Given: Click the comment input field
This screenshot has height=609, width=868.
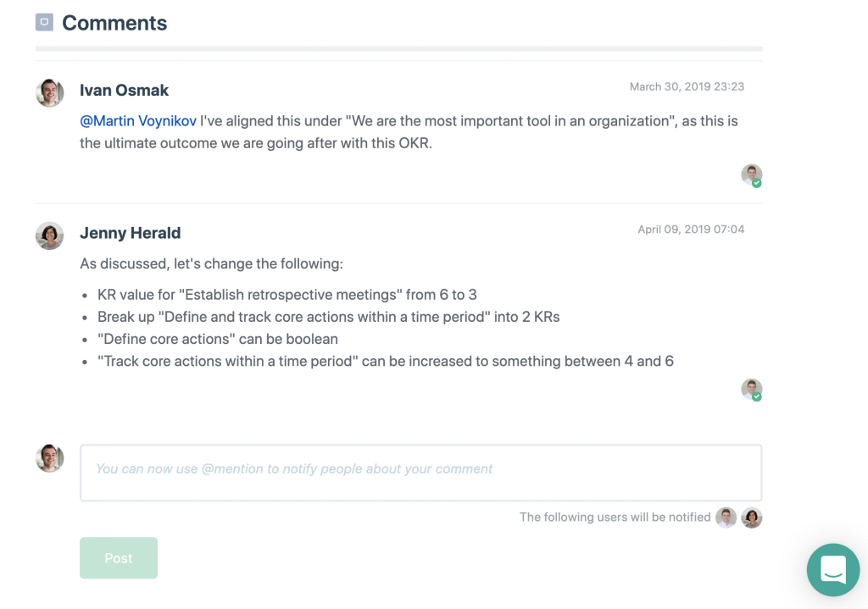Looking at the screenshot, I should click(x=420, y=473).
